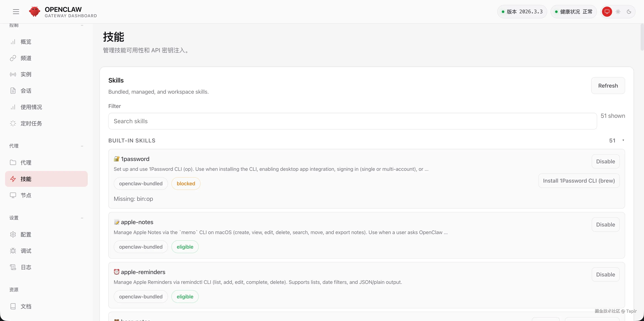Switch to dark theme moon icon
Image resolution: width=644 pixels, height=321 pixels.
click(629, 11)
